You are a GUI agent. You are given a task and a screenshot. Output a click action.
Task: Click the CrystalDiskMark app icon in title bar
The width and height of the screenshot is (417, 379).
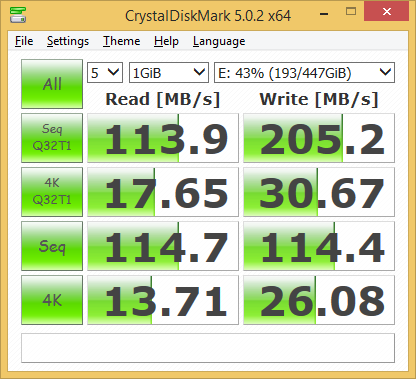tap(18, 15)
